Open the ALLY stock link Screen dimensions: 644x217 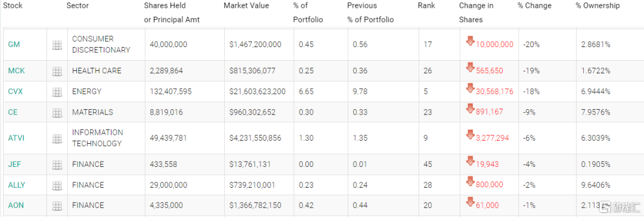click(17, 185)
